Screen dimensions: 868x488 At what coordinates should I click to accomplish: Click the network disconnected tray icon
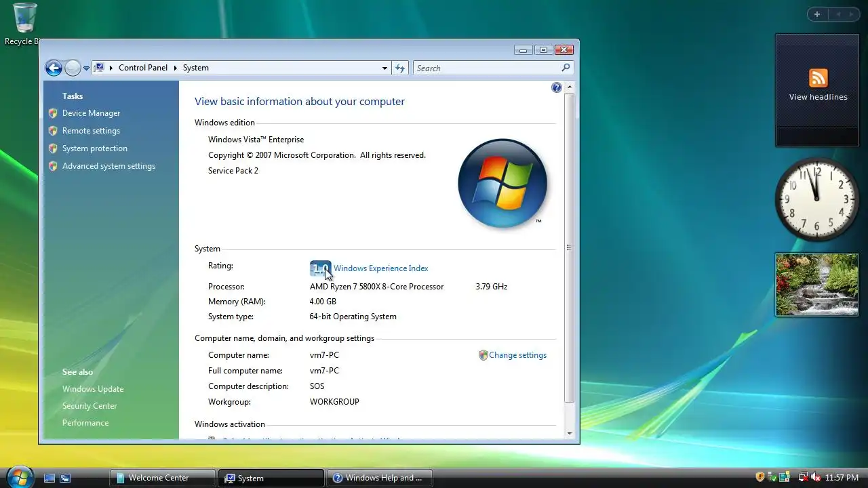(x=803, y=477)
